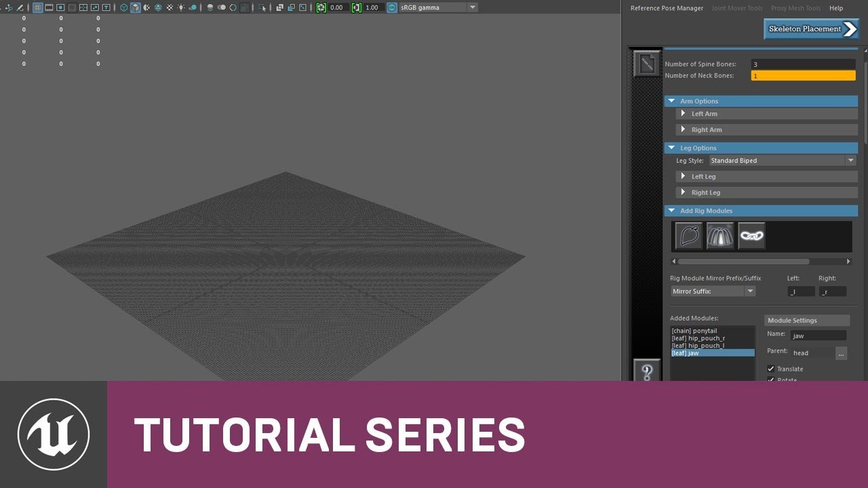This screenshot has width=868, height=488.
Task: Open the Mirror Suffix dropdown
Action: point(713,291)
